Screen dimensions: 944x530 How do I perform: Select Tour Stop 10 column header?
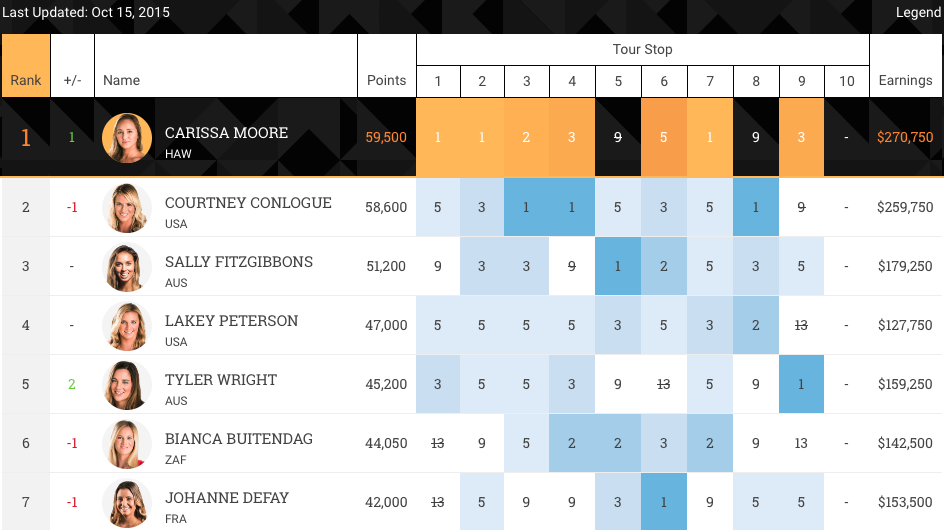pos(846,81)
